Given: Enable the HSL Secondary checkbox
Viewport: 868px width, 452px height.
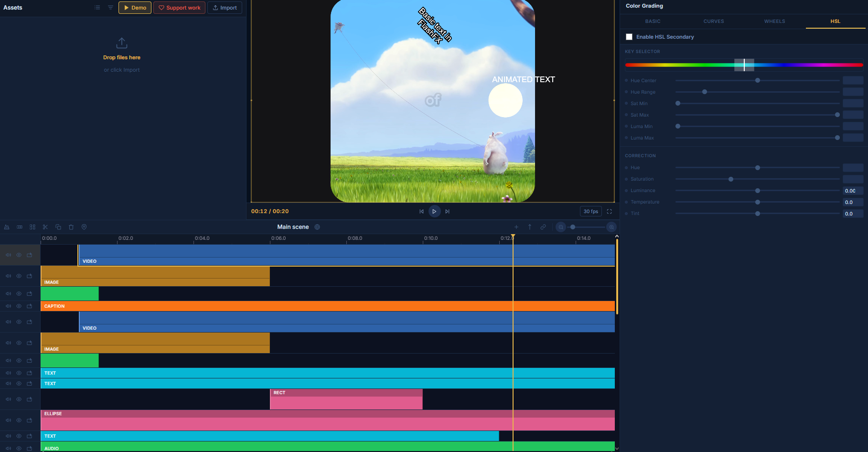Looking at the screenshot, I should click(x=629, y=36).
